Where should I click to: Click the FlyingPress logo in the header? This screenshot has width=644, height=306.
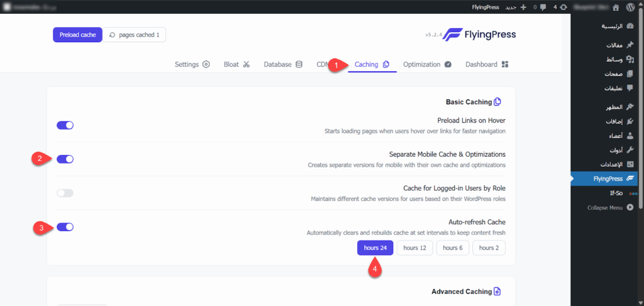click(478, 35)
